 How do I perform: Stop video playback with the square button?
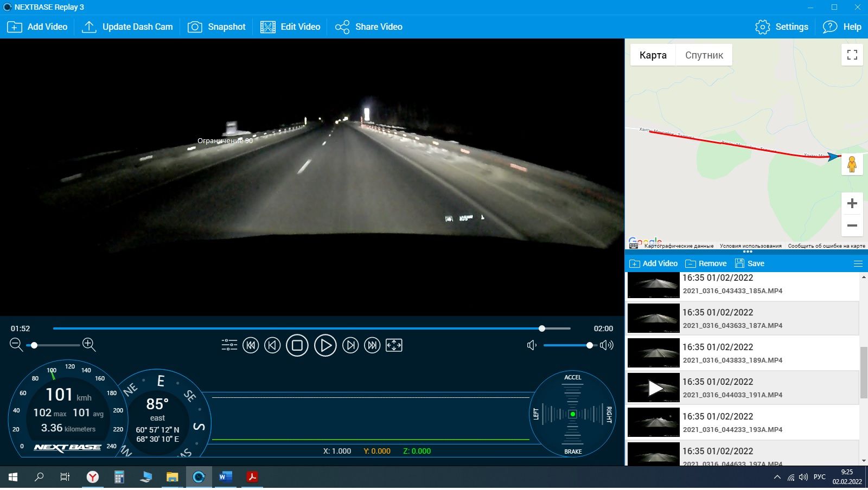tap(297, 345)
